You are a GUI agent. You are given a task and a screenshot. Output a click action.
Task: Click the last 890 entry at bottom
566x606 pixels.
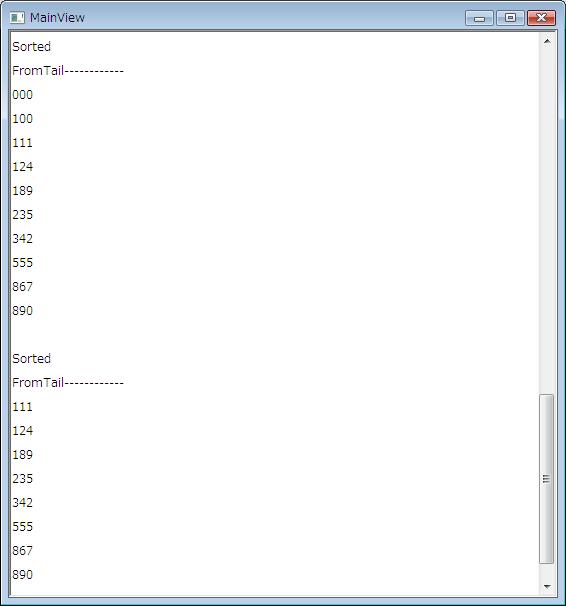22,574
